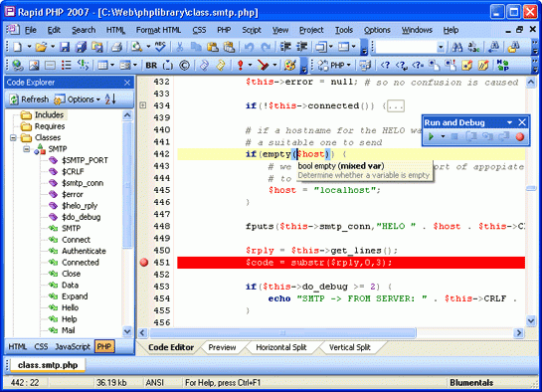Screen dimensions: 542x392
Task: Click the red breakpoint button in Run and Debug
Action: tap(520, 137)
